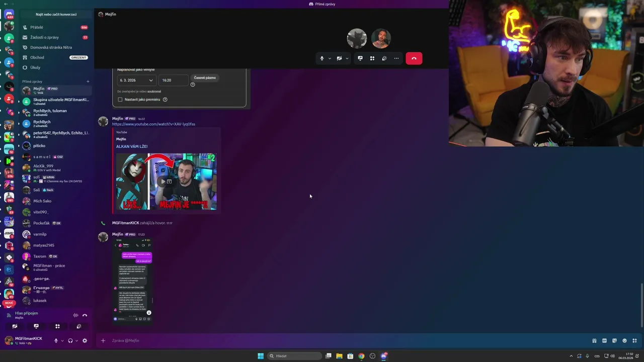644x362 pixels.
Task: Disconnect voice in the Hlas připojen panel
Action: (x=85, y=315)
